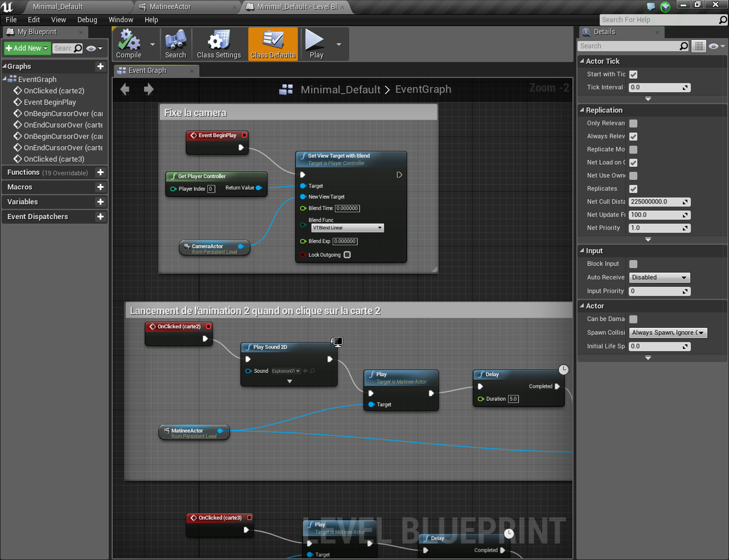729x560 pixels.
Task: Expand Play Sound 2D node advanced pins
Action: pos(289,381)
